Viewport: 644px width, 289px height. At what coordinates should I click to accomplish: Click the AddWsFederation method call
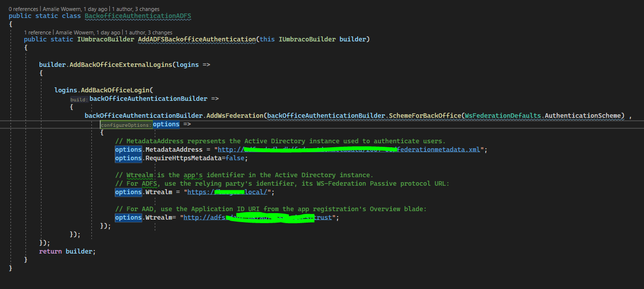click(235, 116)
